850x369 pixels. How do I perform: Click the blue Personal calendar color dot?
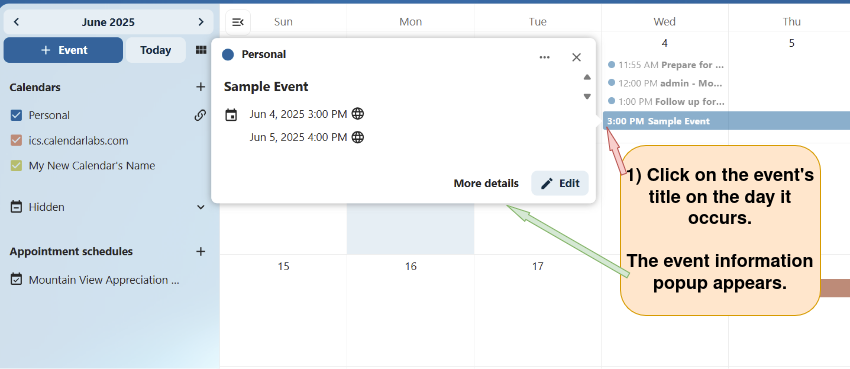tap(228, 55)
